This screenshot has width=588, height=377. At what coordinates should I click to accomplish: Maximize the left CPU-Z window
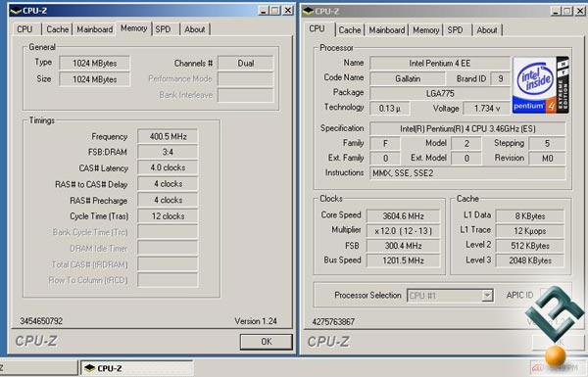[x=274, y=11]
